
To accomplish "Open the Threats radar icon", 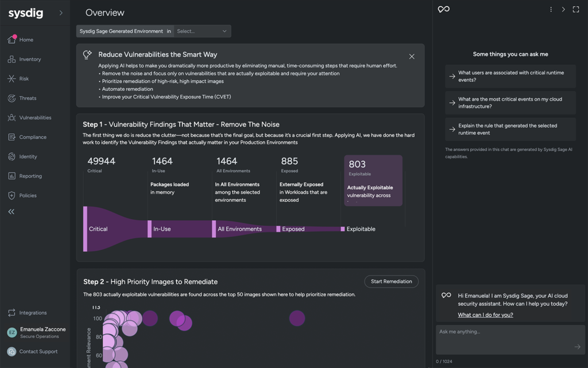I will (x=11, y=98).
